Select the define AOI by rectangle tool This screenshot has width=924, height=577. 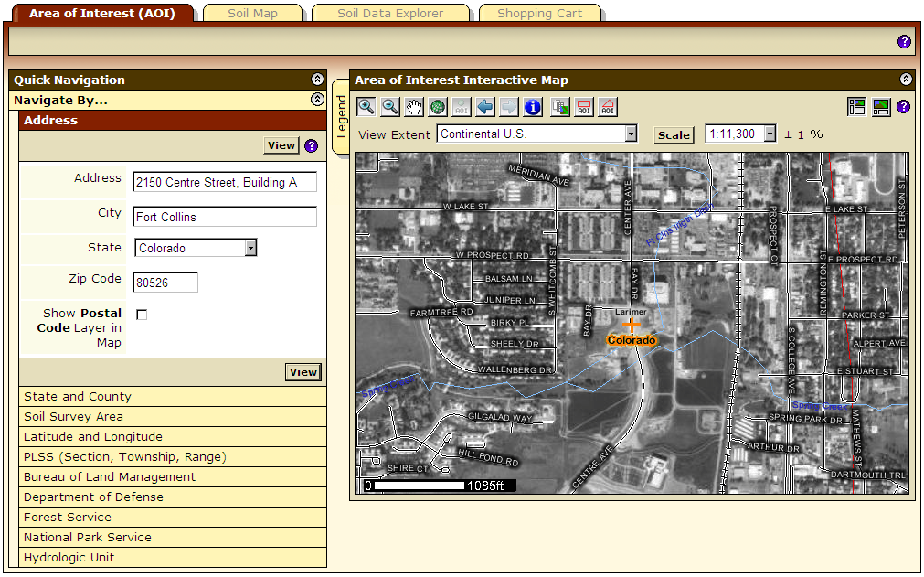coord(584,107)
